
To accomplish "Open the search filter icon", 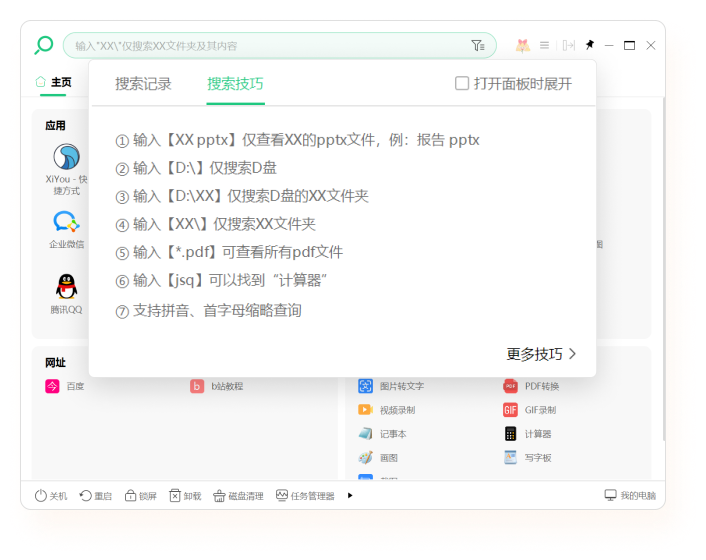I will click(x=478, y=45).
